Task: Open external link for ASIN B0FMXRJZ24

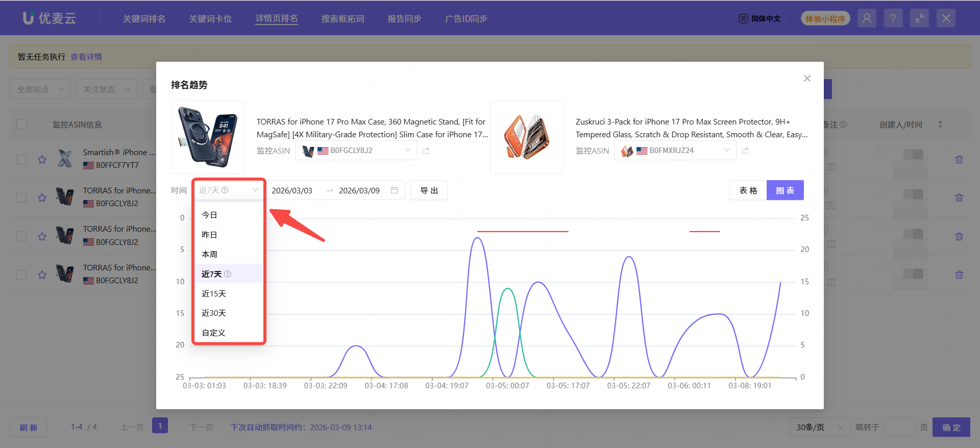Action: [x=745, y=151]
